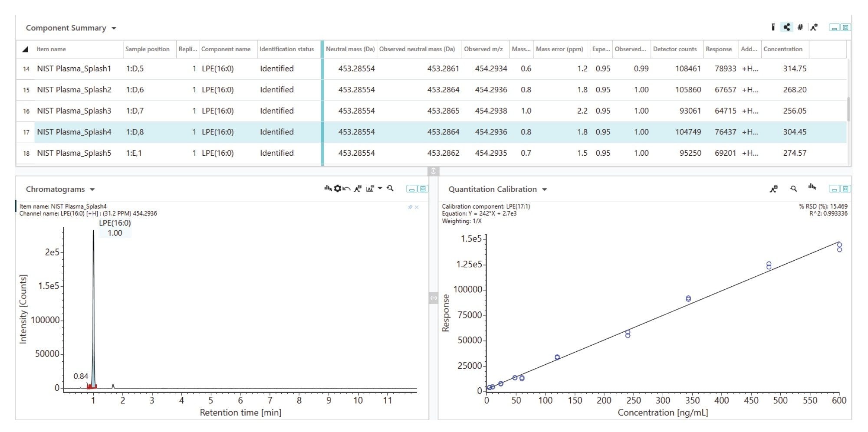Click the vertical splitter handle between lower panels

(x=433, y=298)
